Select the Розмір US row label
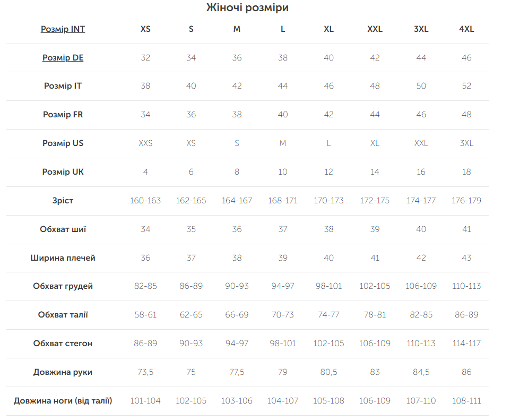511x420 pixels. pos(63,143)
